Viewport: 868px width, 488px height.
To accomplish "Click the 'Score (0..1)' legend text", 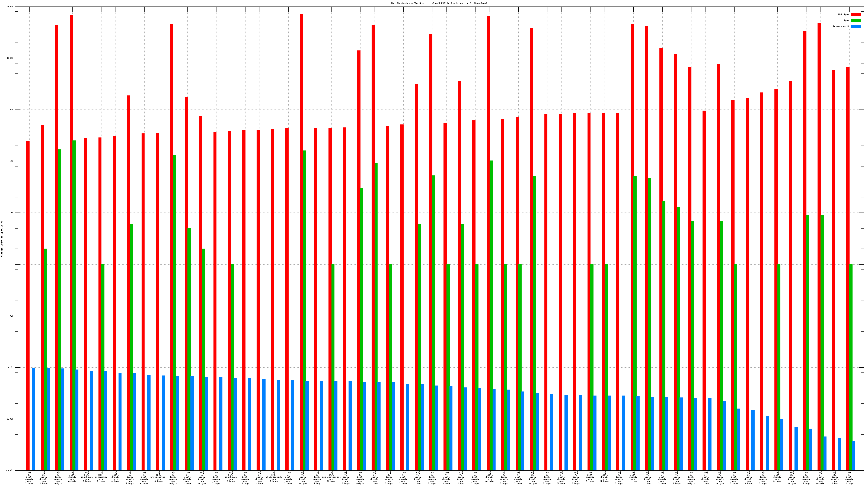I will [841, 26].
